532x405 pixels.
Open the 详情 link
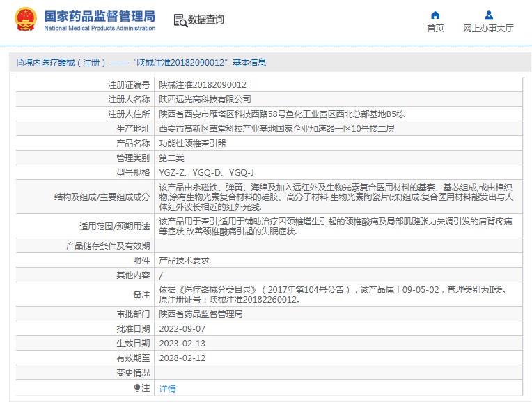[x=168, y=388]
